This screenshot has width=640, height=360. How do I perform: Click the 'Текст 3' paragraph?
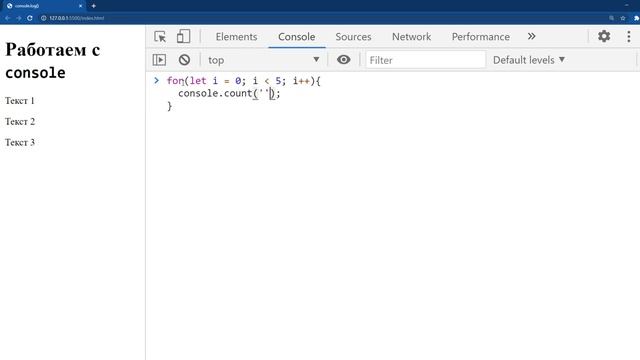coord(20,142)
